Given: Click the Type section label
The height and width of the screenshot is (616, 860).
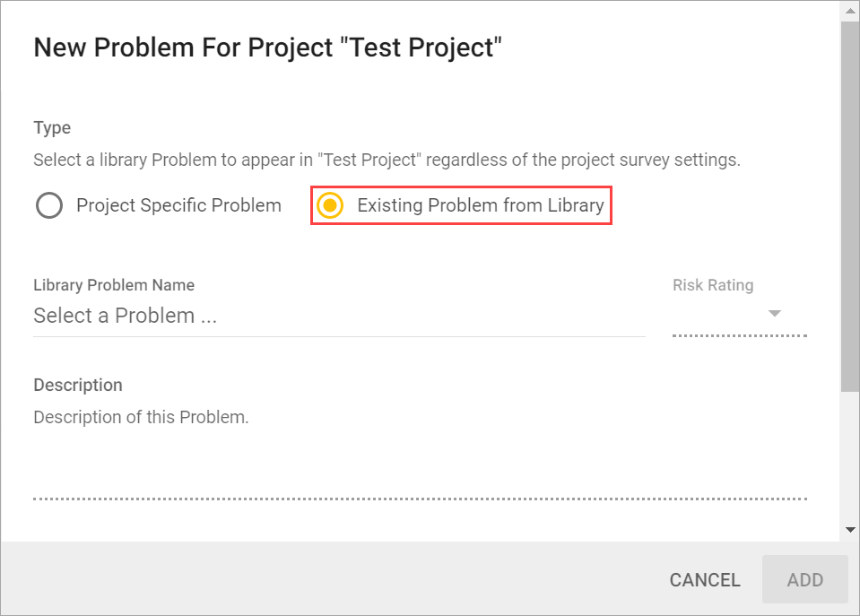Looking at the screenshot, I should pyautogui.click(x=51, y=127).
